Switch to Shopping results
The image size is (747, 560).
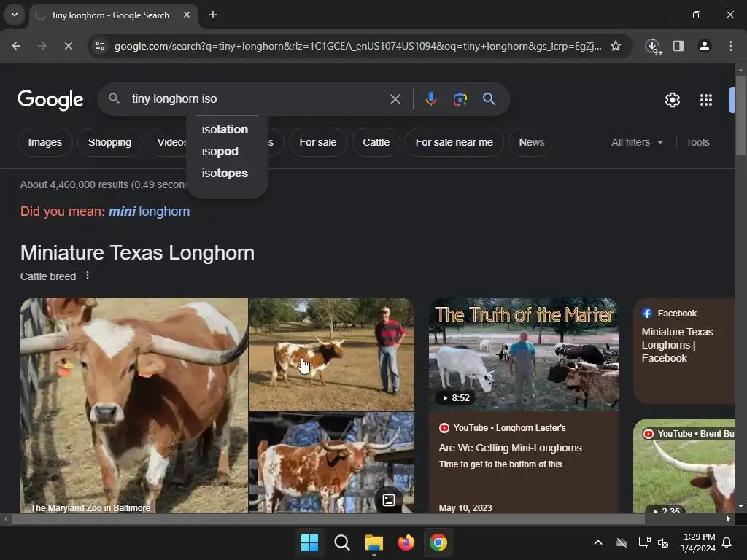tap(109, 142)
